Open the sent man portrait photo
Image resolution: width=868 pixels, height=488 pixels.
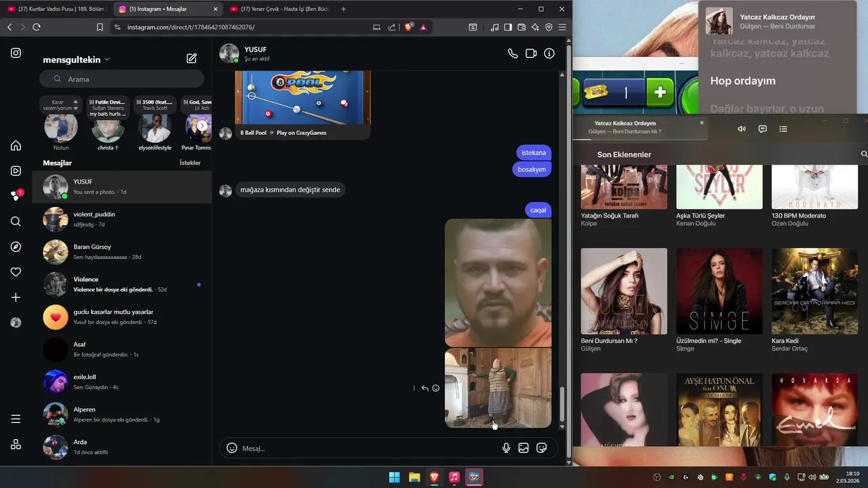click(x=498, y=283)
